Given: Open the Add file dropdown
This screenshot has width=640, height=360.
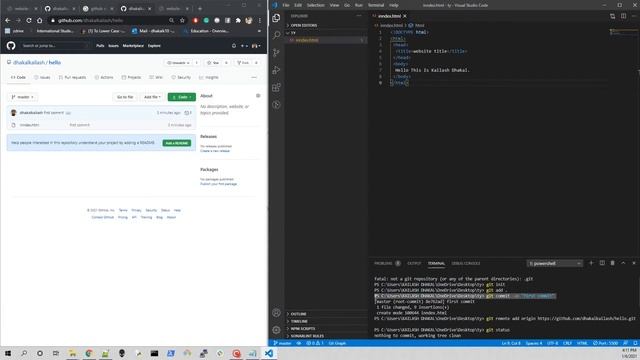Looking at the screenshot, I should pos(152,97).
